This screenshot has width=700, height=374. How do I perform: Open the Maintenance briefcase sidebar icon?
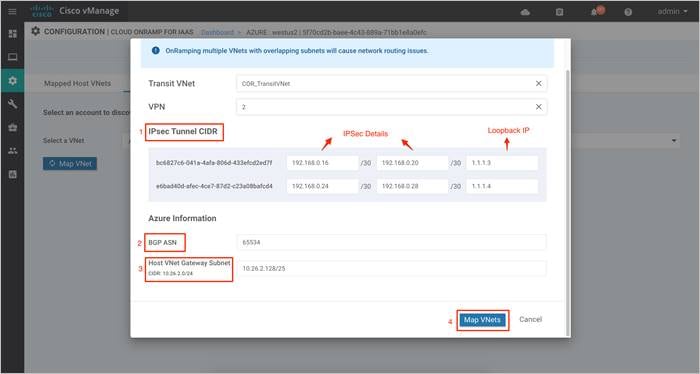pos(12,128)
